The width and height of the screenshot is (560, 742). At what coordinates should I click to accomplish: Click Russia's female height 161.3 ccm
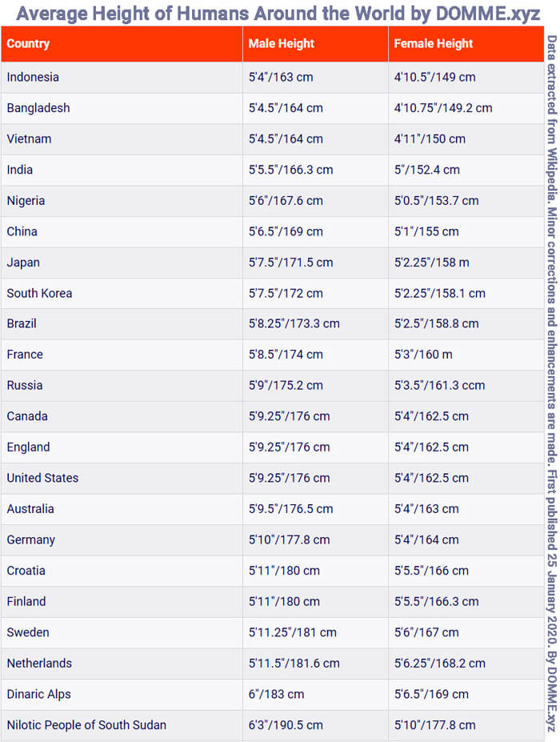[439, 385]
